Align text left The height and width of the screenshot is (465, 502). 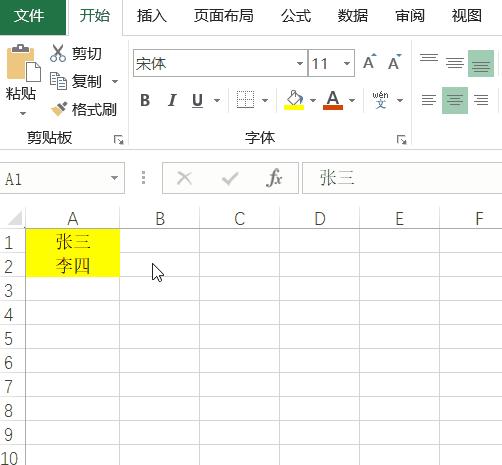pos(429,100)
